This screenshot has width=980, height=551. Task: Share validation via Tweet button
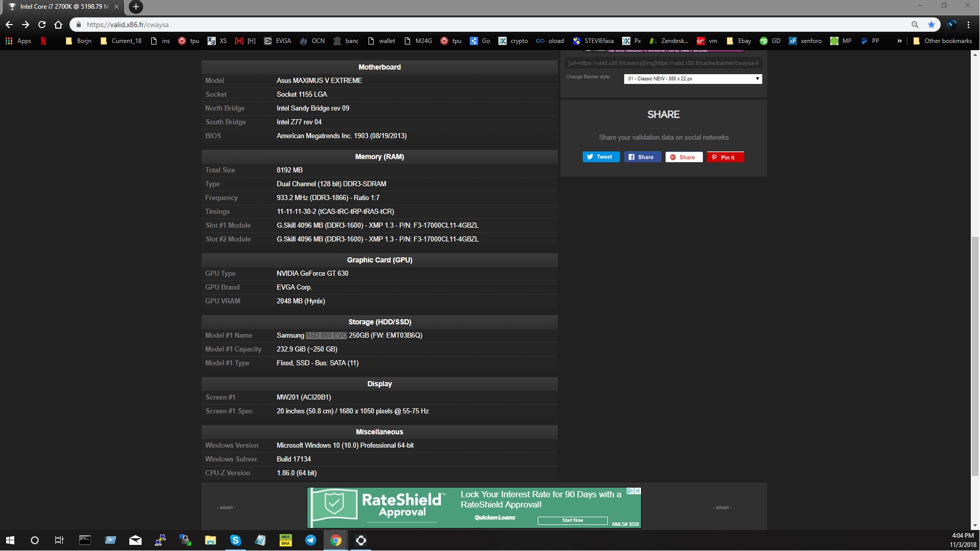601,157
